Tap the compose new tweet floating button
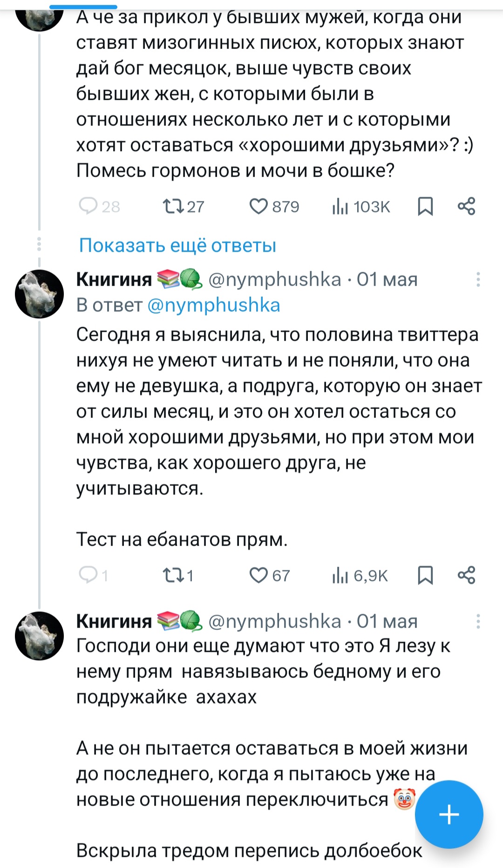The image size is (503, 868). 449,814
